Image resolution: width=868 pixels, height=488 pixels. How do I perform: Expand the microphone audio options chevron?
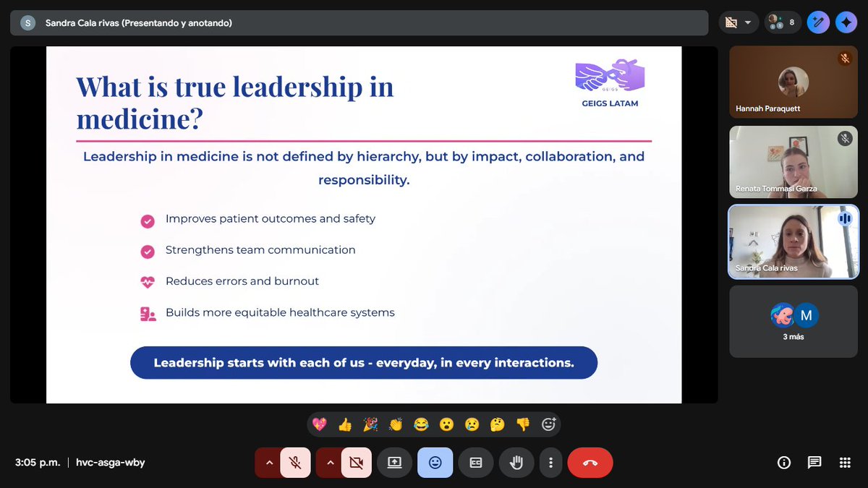(269, 463)
